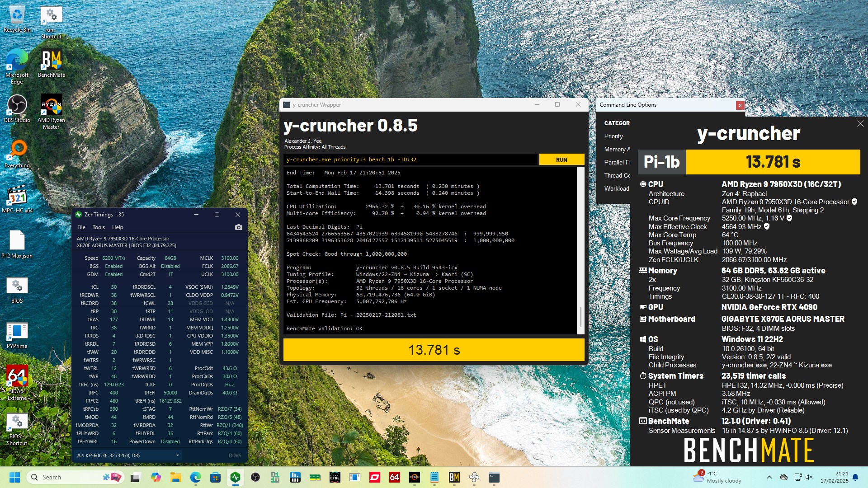868x488 pixels.
Task: Open the volume control in the system tray
Action: coord(809,477)
